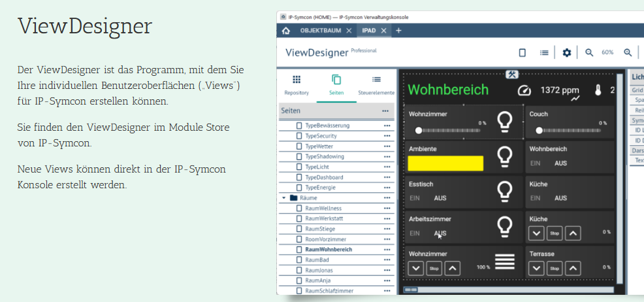The height and width of the screenshot is (302, 644).
Task: Open the Seiten header options menu
Action: tap(385, 111)
